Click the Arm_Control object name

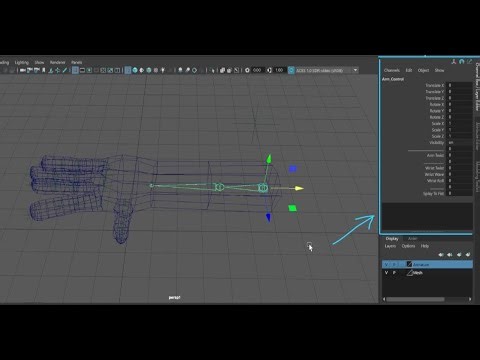[x=393, y=79]
